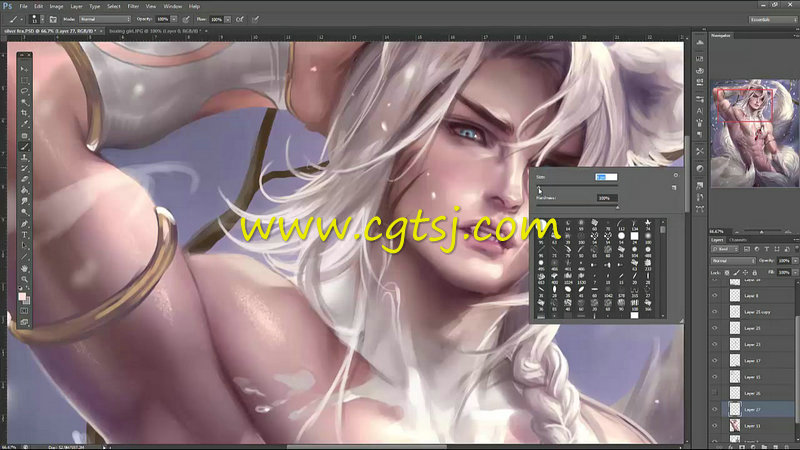
Task: Select the Eraser tool
Action: [x=24, y=180]
